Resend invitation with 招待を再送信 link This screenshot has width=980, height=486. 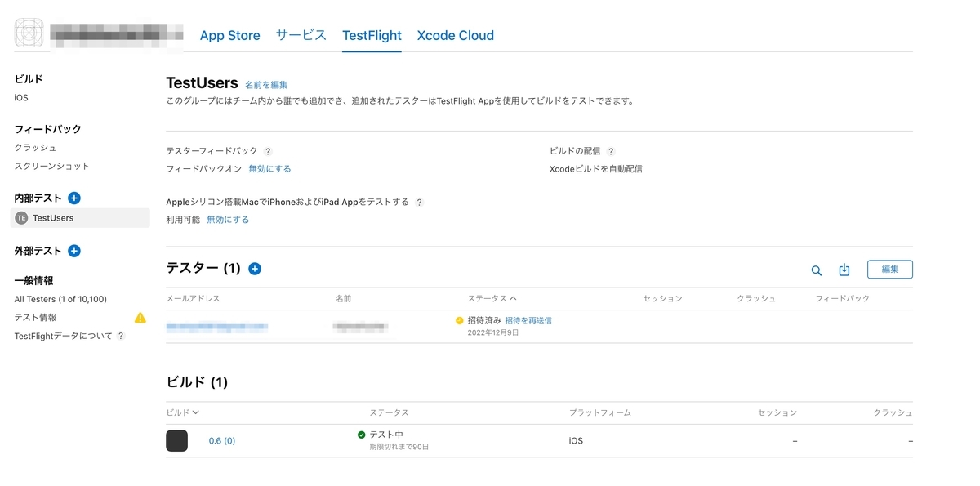click(528, 321)
